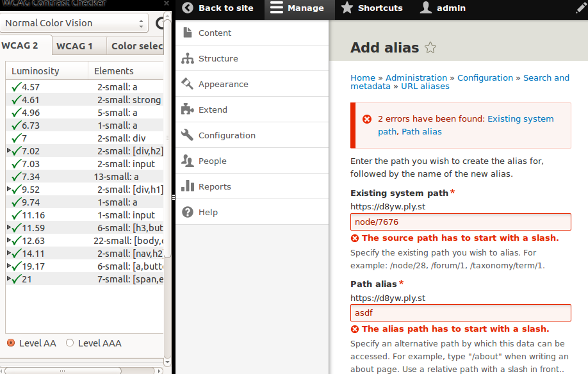
Task: Open the Normal Color Vision dropdown
Action: coord(76,24)
